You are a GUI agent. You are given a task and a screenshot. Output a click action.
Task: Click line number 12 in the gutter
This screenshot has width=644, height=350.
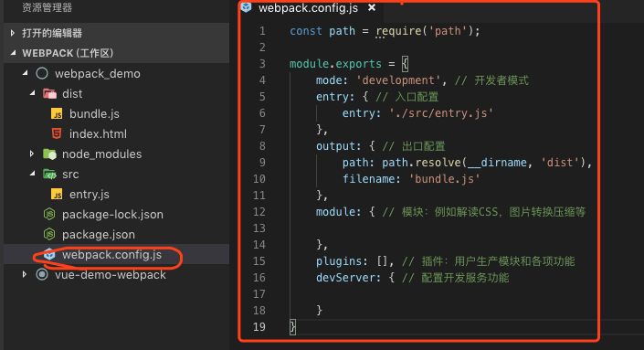(259, 212)
